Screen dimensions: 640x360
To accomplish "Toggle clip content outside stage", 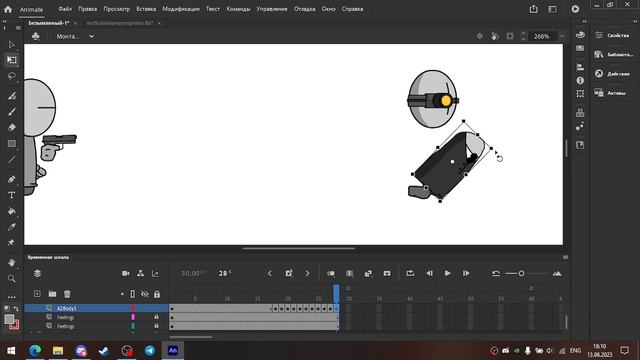I will pyautogui.click(x=510, y=36).
